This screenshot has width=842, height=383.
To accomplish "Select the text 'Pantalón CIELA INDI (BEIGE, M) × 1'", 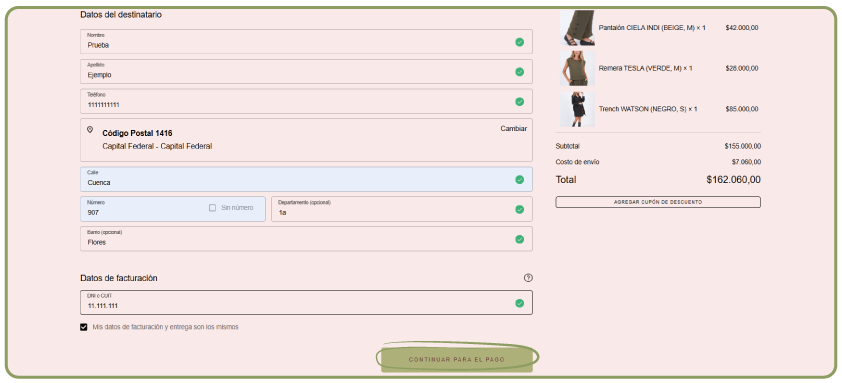I will (652, 28).
